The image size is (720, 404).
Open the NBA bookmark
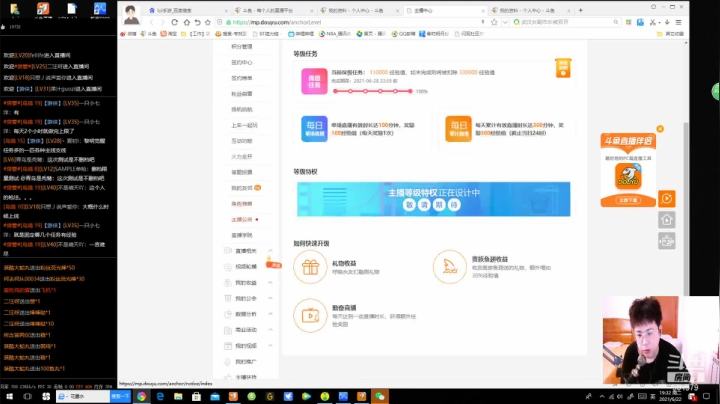click(335, 34)
